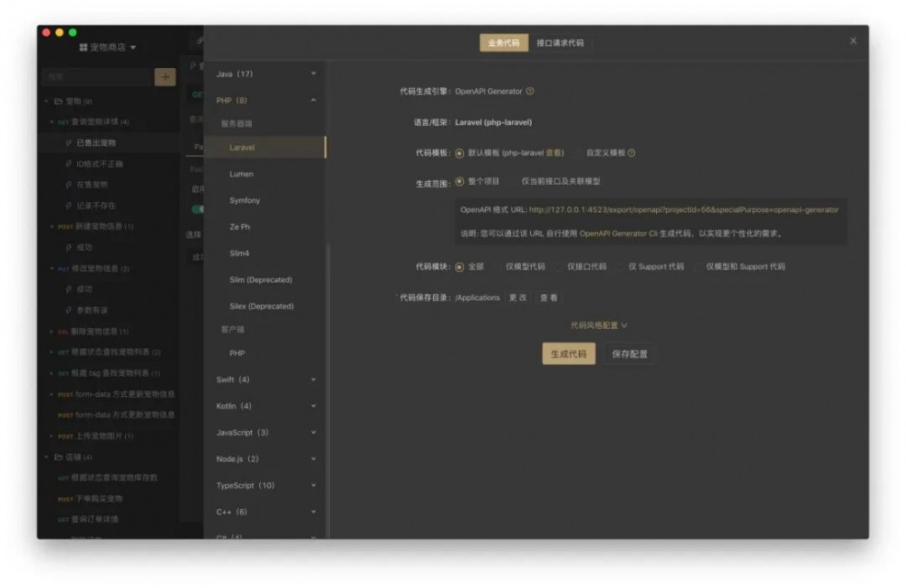The width and height of the screenshot is (906, 588).
Task: Select Slim4 as the code framework
Action: point(238,252)
